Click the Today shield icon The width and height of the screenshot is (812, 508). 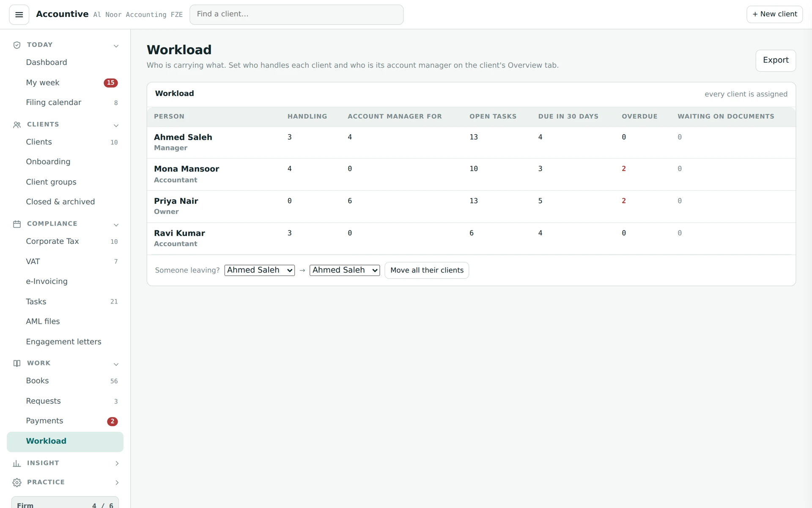click(x=17, y=45)
